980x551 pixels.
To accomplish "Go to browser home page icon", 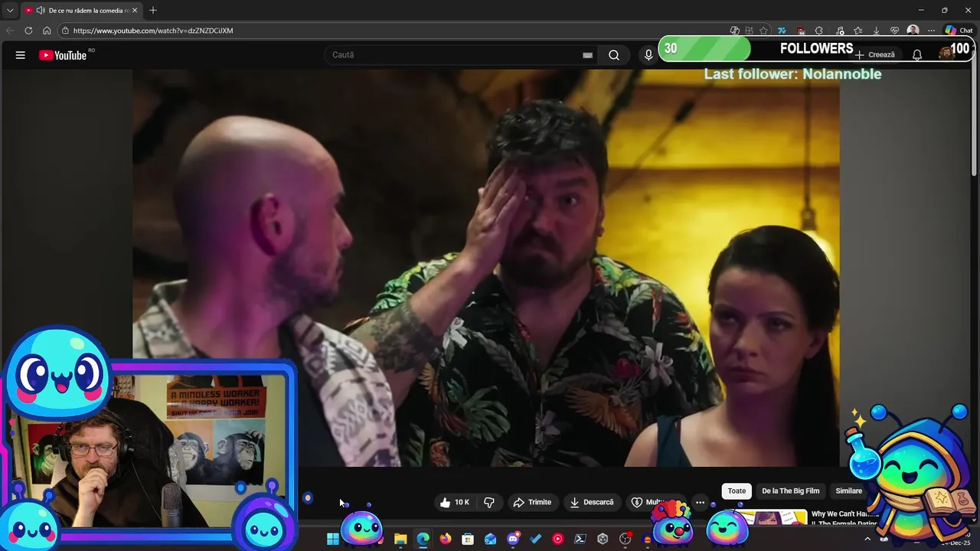I will 47,31.
